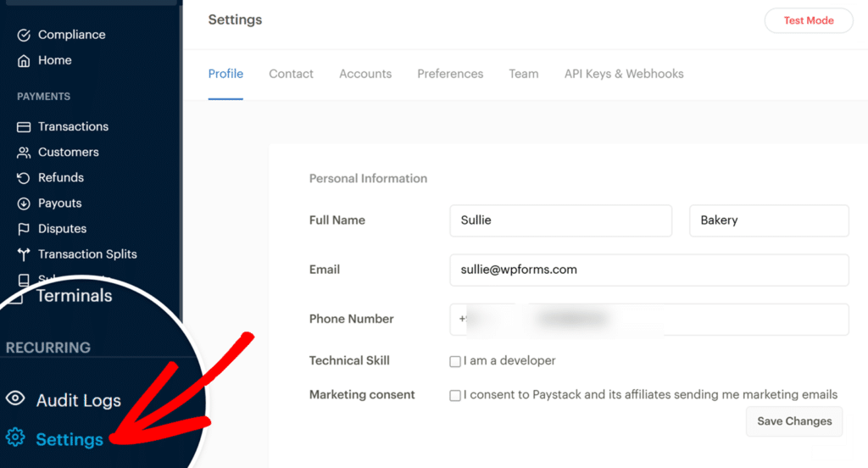Click the Personal Information heading
Screen dimensions: 868x468
coord(368,178)
